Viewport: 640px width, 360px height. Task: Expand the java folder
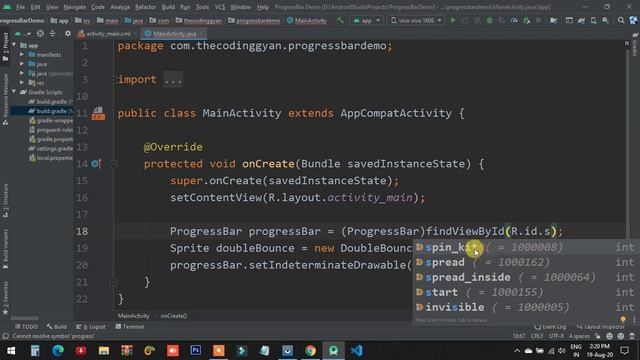pos(22,64)
